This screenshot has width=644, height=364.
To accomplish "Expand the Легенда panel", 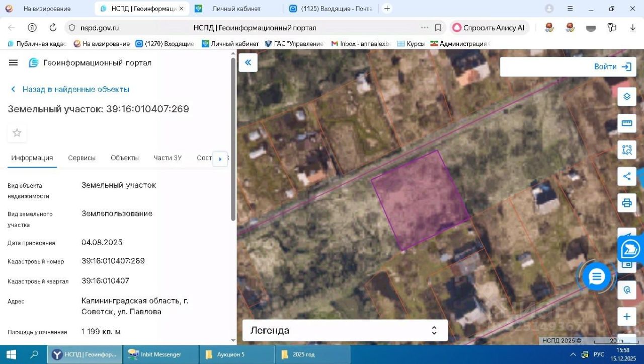I will pos(345,330).
